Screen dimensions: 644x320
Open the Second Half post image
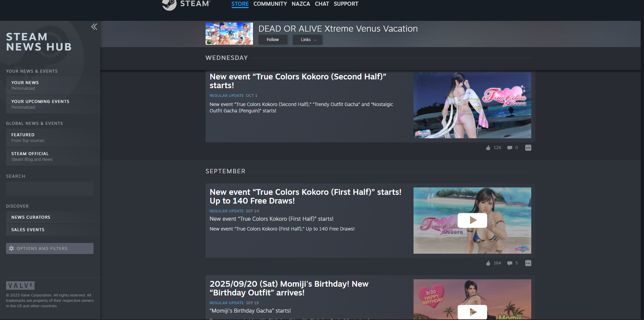point(472,105)
